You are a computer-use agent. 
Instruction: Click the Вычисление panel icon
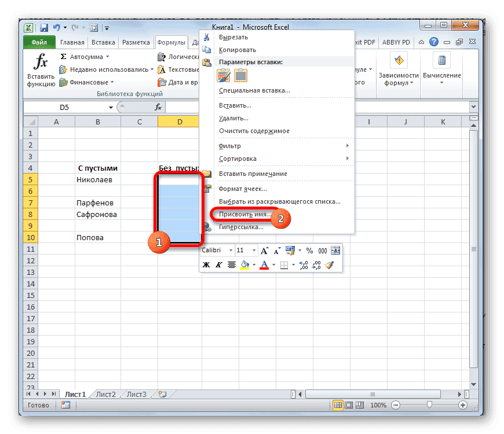coord(441,61)
